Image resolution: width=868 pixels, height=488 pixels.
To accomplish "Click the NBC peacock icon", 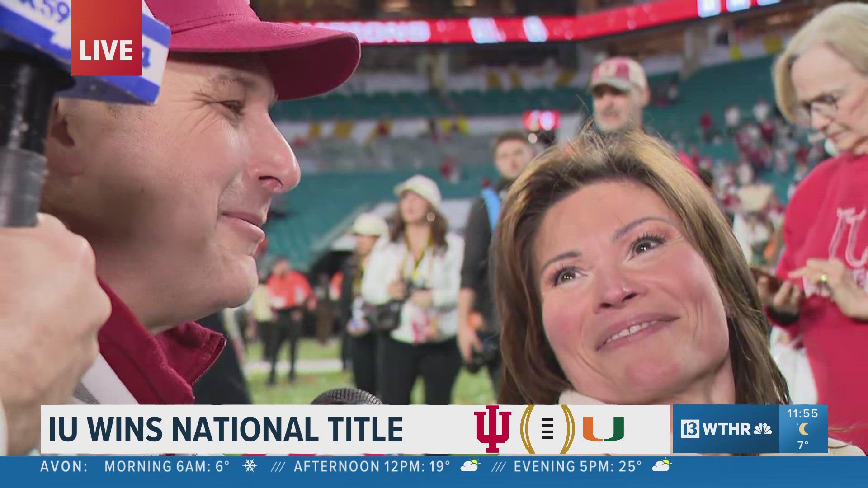I will (763, 429).
